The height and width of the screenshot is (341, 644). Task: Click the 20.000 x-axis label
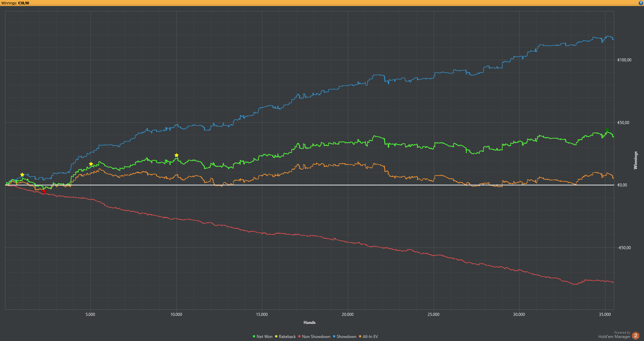tap(348, 315)
